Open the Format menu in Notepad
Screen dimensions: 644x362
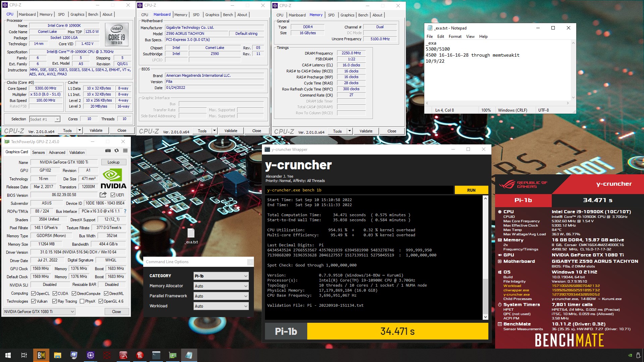point(455,37)
